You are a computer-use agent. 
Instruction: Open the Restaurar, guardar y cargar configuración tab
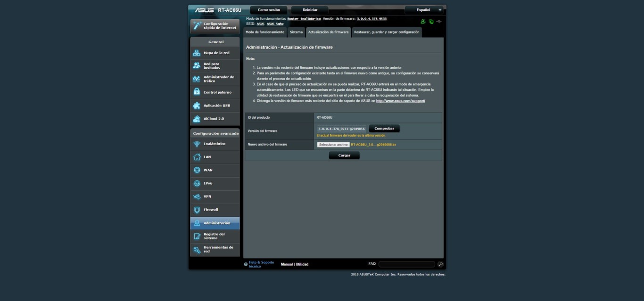pyautogui.click(x=386, y=33)
